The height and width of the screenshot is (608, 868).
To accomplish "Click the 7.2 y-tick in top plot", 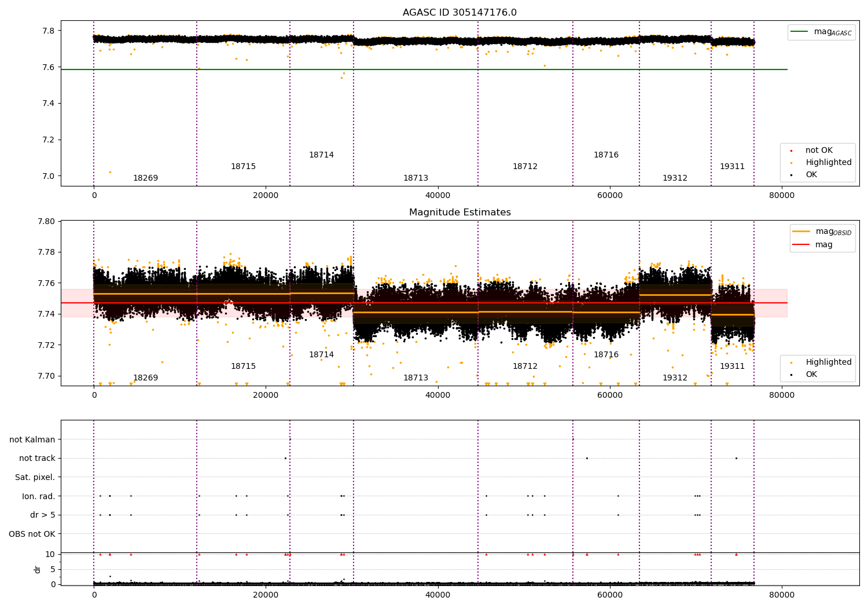I will pyautogui.click(x=49, y=140).
